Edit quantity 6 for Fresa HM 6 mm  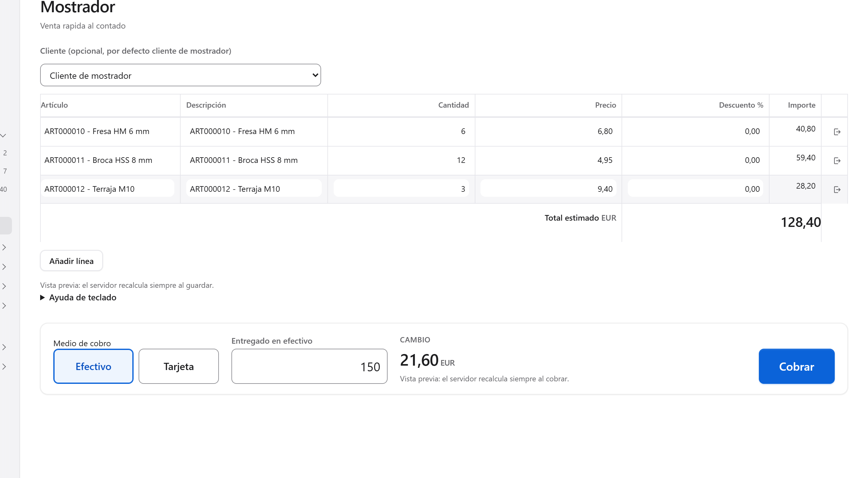point(401,131)
